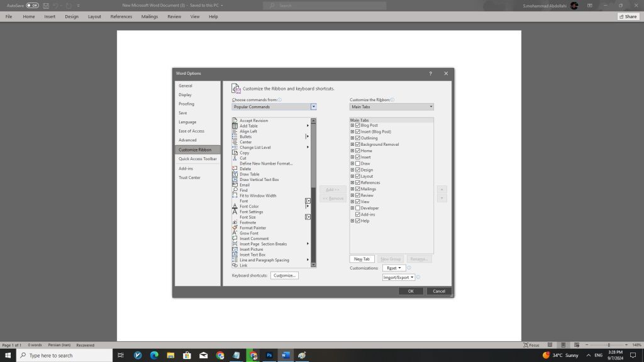Screen dimensions: 644x362
Task: Open the Trust Center options category
Action: pos(189,177)
